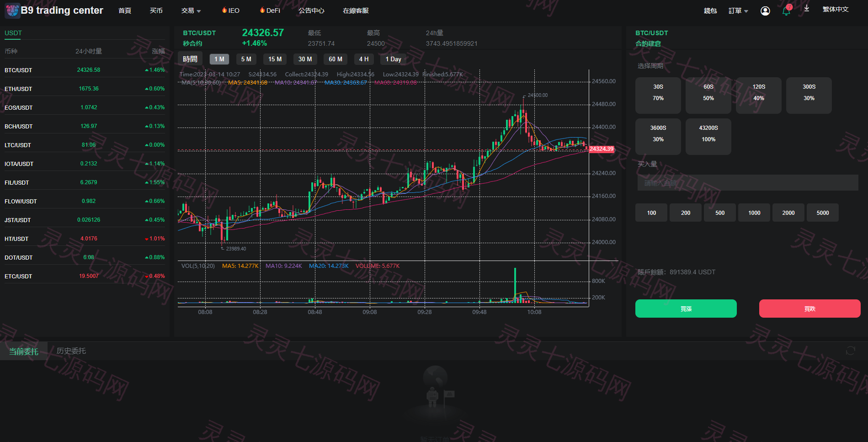868x442 pixels.
Task: Select the 4 H chart interval
Action: pos(364,59)
